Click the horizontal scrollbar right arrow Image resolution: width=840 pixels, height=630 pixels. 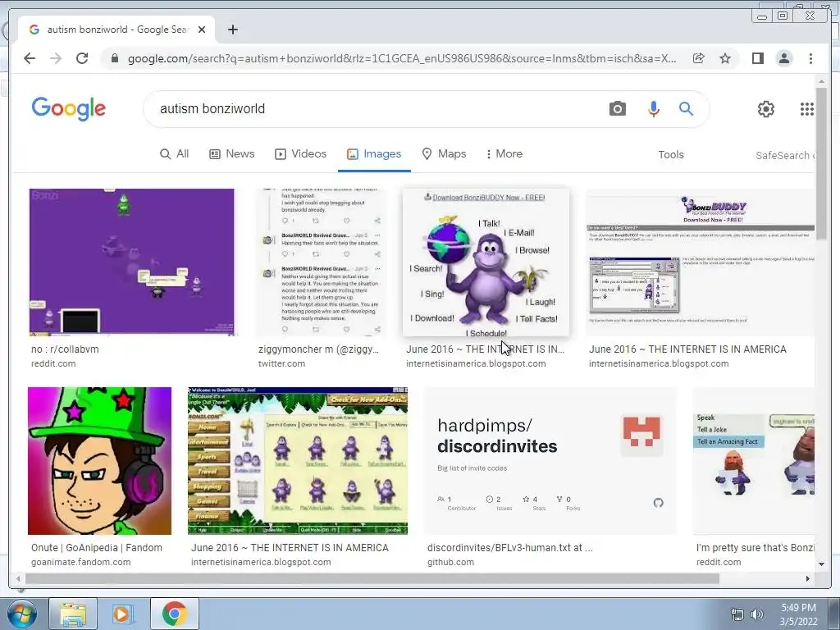[808, 578]
